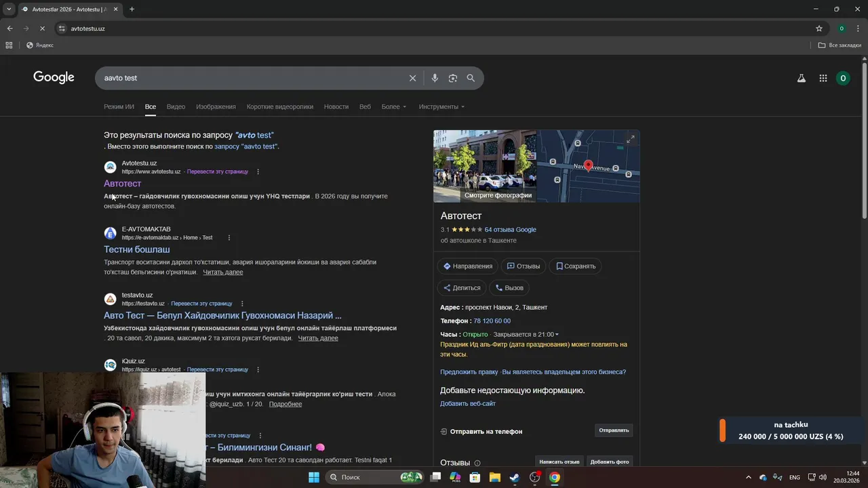Submit the search with the magnifier icon
The image size is (868, 488).
pos(471,78)
